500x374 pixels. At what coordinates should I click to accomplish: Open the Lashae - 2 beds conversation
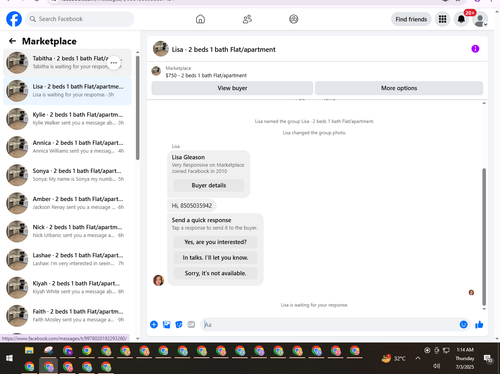click(67, 259)
